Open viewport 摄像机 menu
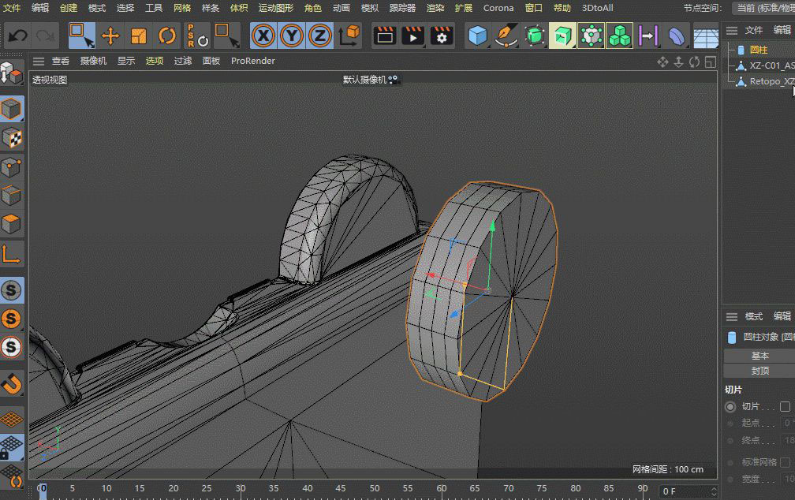Image resolution: width=795 pixels, height=500 pixels. tap(93, 61)
